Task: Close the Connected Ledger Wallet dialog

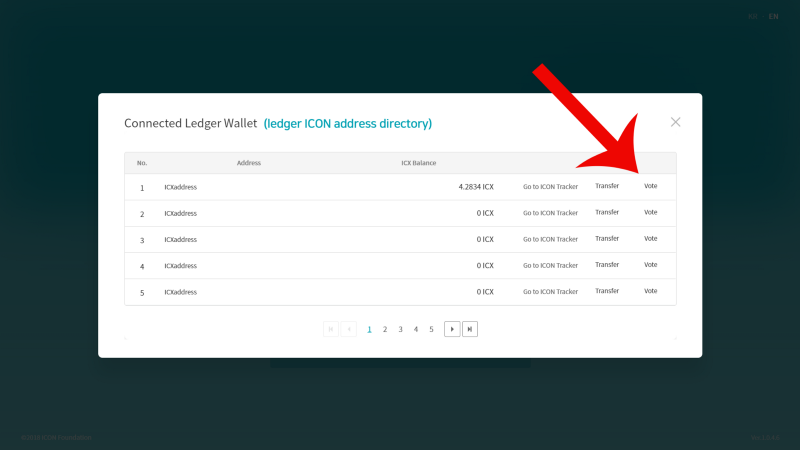Action: tap(676, 122)
